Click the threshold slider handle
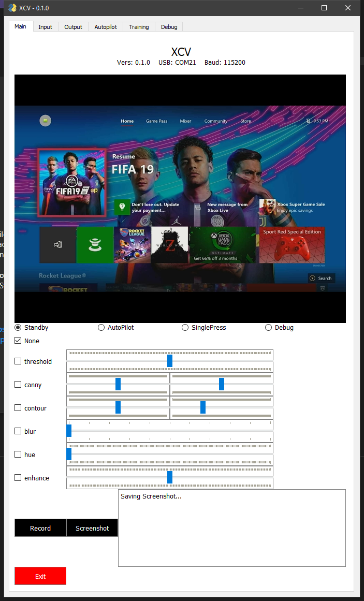The width and height of the screenshot is (364, 601). click(170, 361)
